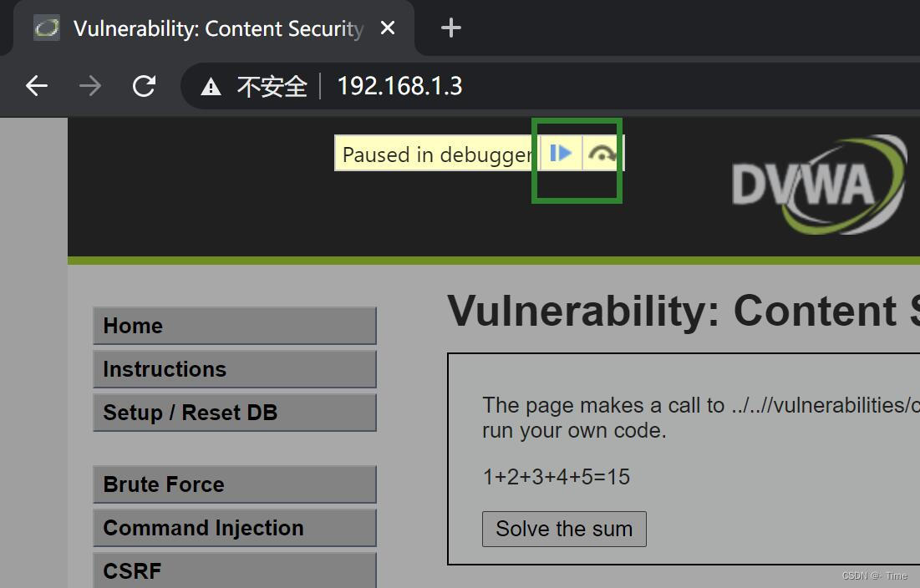
Task: Step over next function call icon
Action: click(602, 154)
